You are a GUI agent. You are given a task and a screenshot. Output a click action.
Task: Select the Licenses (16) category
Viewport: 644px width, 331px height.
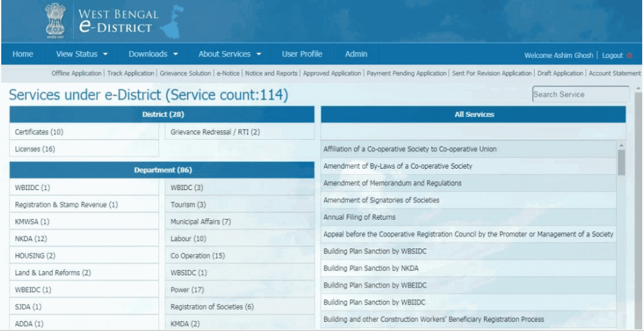[84, 149]
